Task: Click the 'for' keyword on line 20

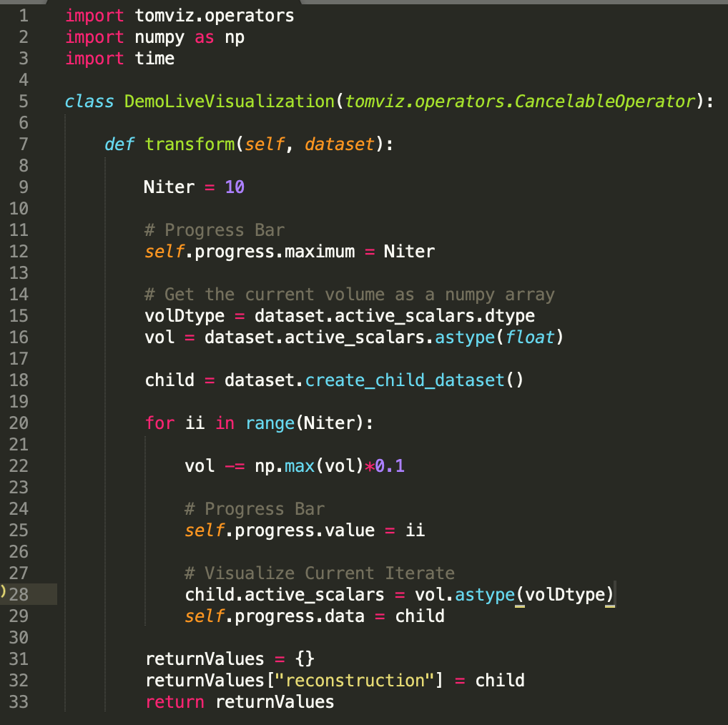Action: coord(159,423)
